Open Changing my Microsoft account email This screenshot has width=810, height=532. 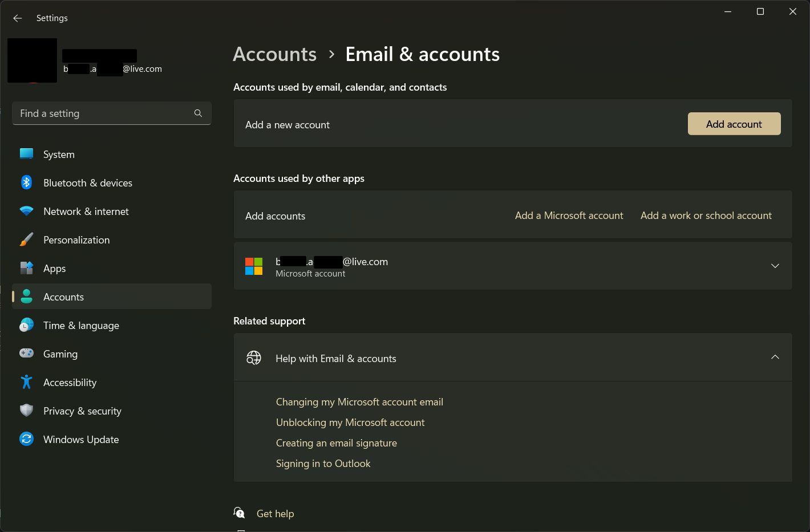click(x=359, y=402)
